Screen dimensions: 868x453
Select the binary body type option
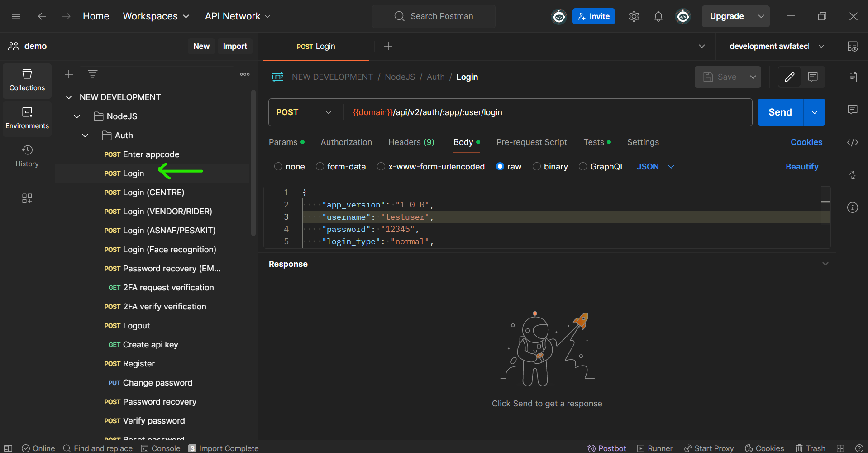point(537,167)
